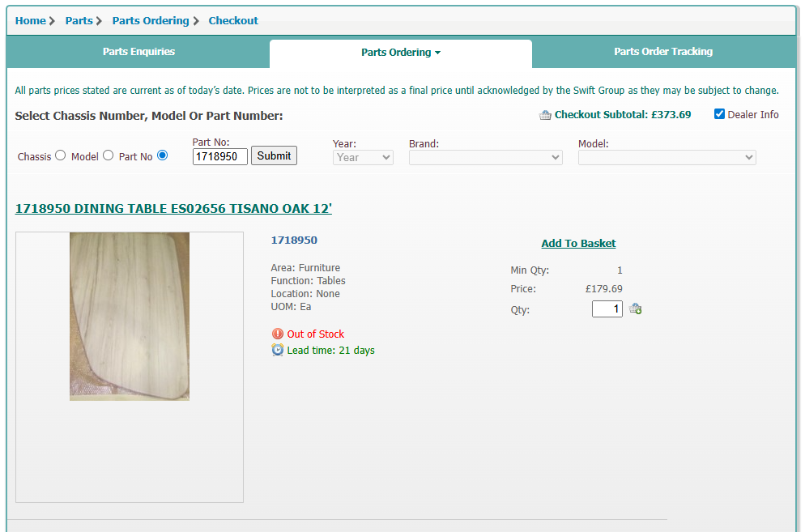Select the Part No radio button

coord(162,155)
